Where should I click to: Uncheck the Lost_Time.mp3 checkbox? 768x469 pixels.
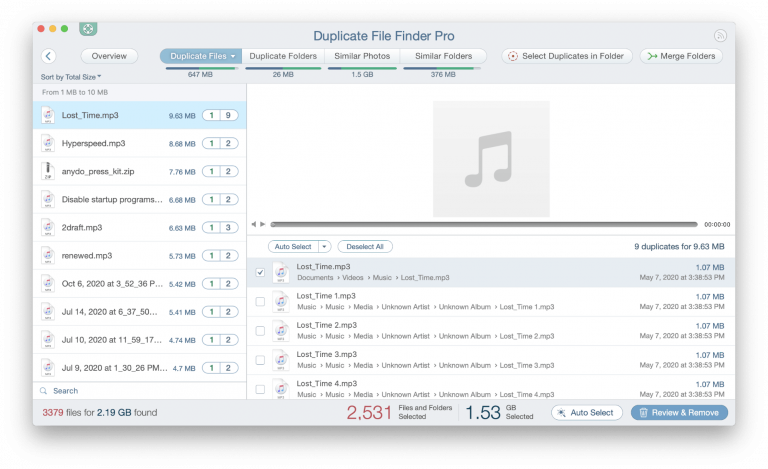[260, 272]
